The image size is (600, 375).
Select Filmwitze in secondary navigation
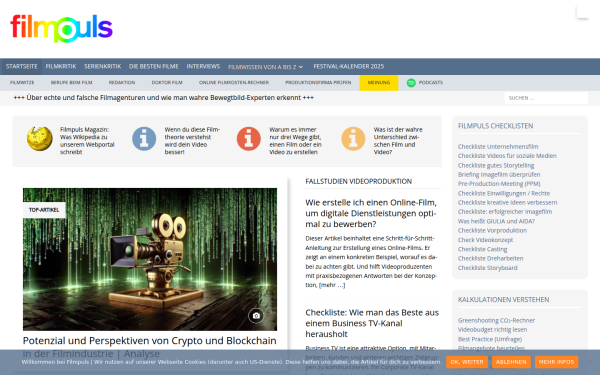click(x=22, y=83)
